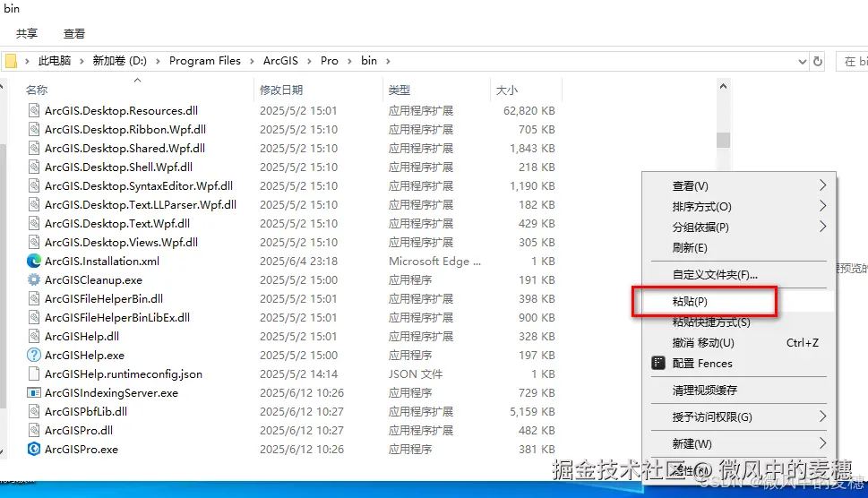Open the address bar history dropdown

pos(802,62)
